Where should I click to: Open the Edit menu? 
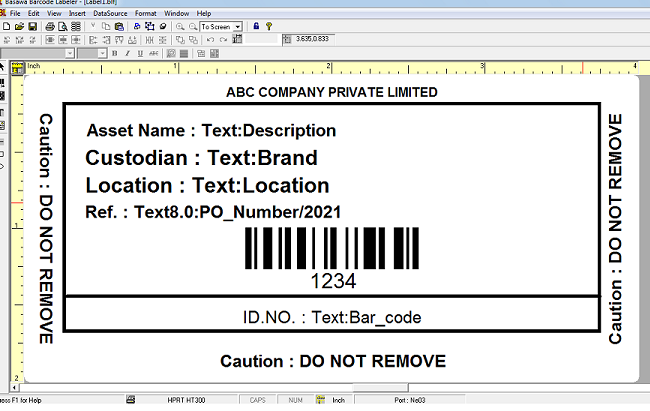[x=34, y=13]
